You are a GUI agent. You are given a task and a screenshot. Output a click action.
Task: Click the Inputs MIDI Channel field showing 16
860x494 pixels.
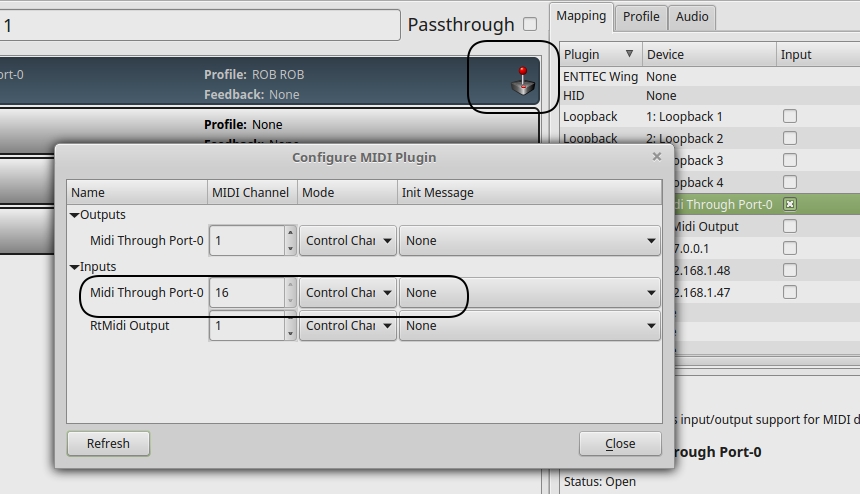click(x=247, y=293)
